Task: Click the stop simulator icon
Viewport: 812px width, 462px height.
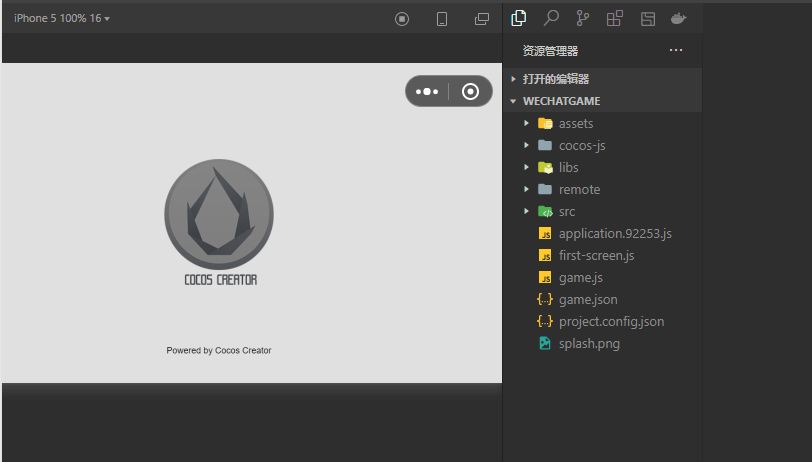Action: pyautogui.click(x=402, y=19)
